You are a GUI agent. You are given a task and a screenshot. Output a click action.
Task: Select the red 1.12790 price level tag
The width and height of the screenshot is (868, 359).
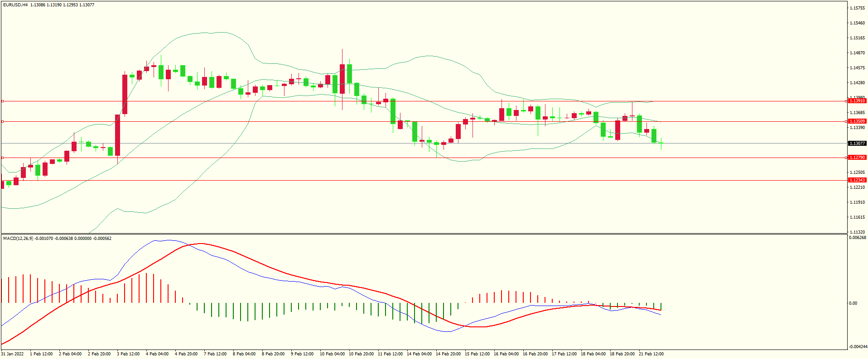pos(857,158)
